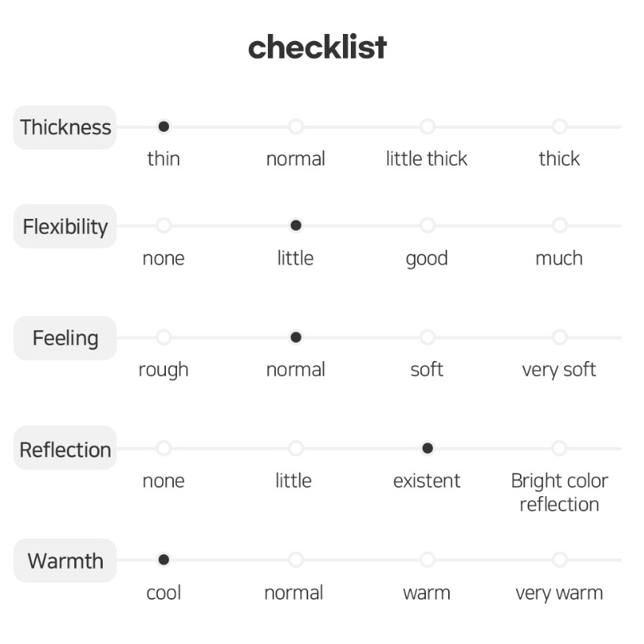Click the checklist heading text
Screen dimensions: 644x644
pyautogui.click(x=317, y=47)
